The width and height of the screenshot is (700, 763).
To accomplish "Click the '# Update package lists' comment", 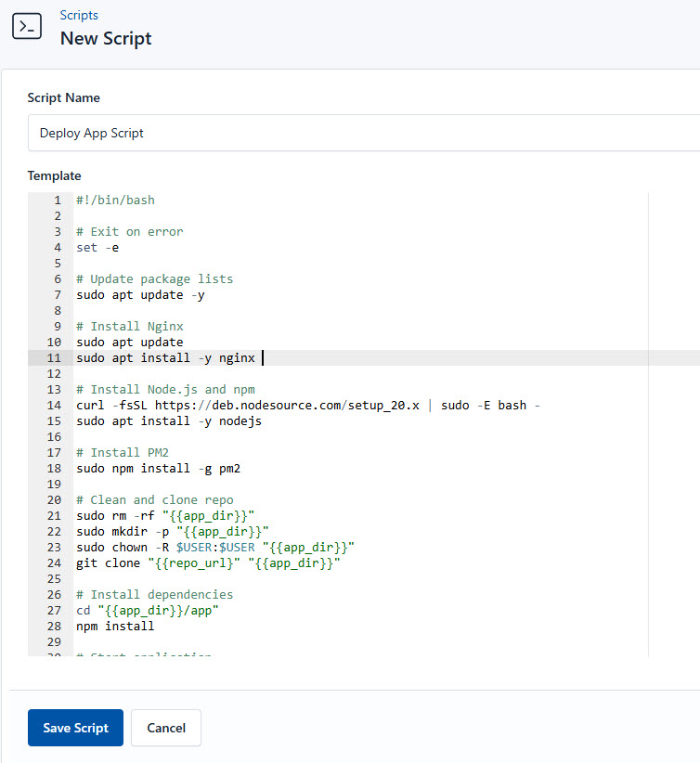I will pyautogui.click(x=154, y=278).
